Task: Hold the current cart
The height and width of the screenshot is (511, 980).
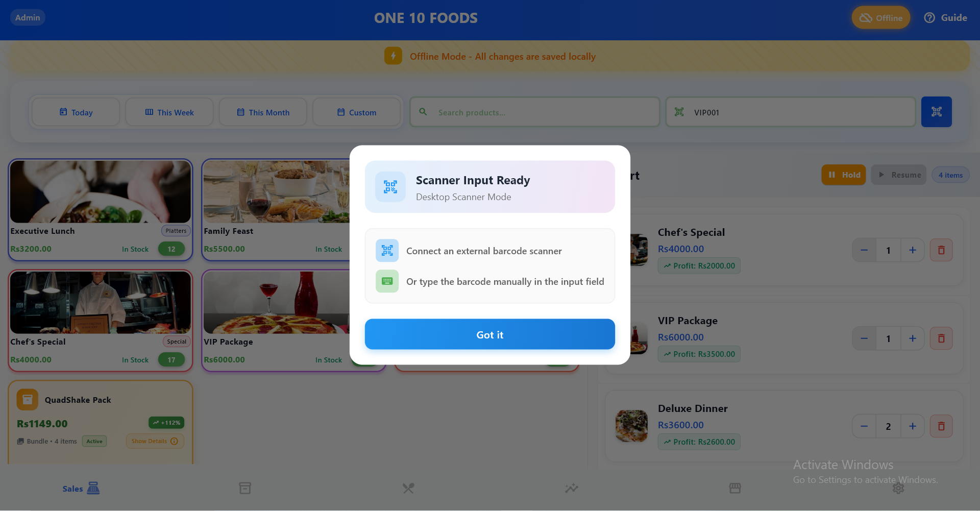Action: coord(844,175)
